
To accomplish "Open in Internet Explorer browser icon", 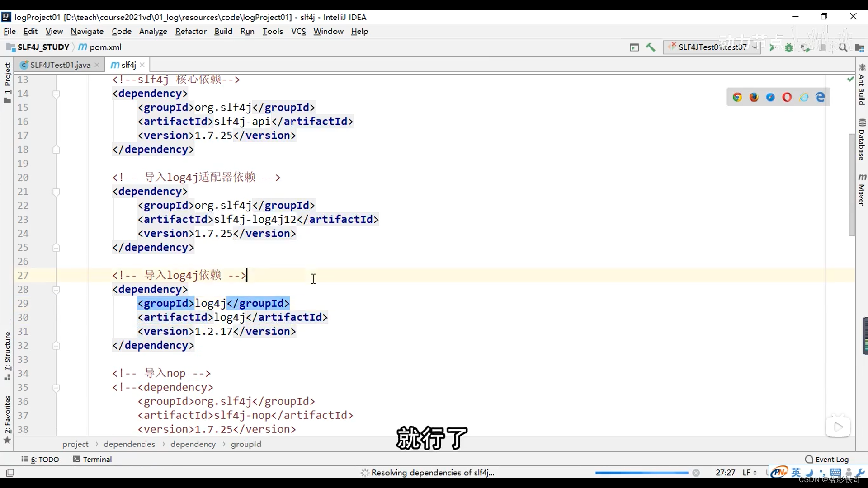I will tap(804, 97).
